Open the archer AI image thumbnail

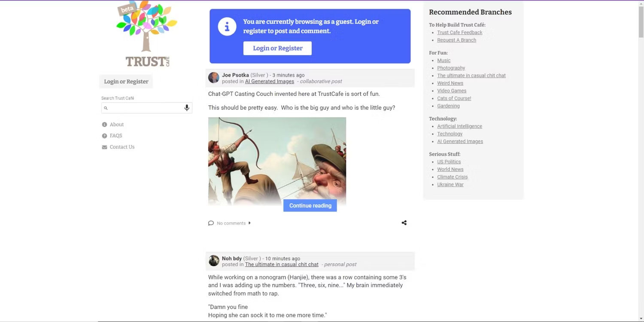[x=277, y=161]
